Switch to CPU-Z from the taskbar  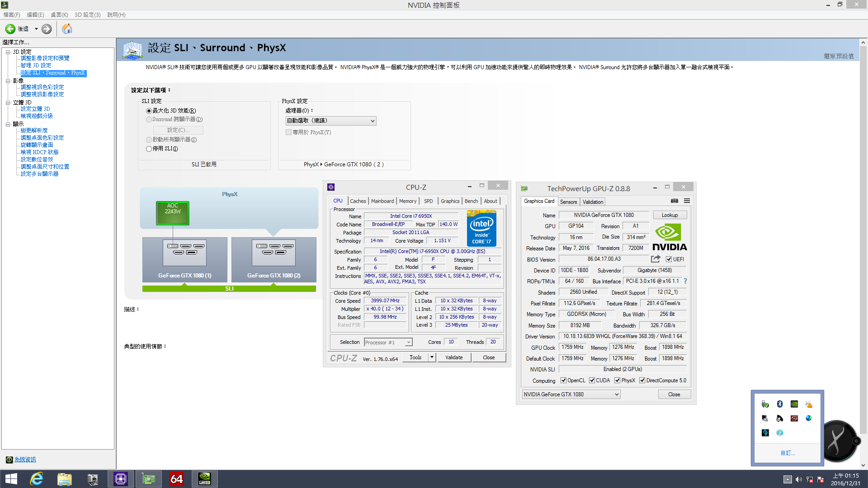pyautogui.click(x=121, y=479)
